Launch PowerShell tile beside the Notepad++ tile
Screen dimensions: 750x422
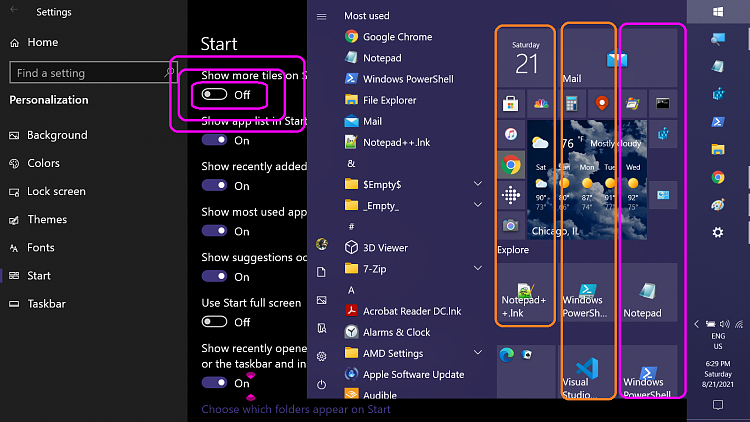[587, 292]
